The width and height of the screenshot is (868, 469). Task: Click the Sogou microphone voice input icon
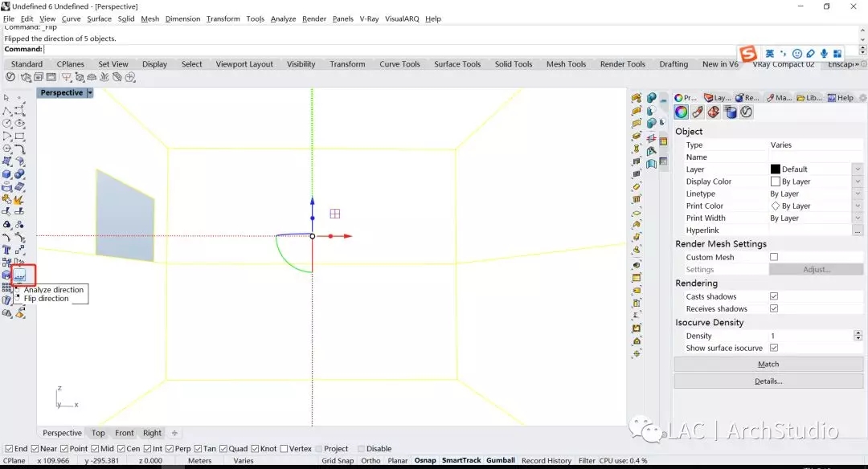824,54
